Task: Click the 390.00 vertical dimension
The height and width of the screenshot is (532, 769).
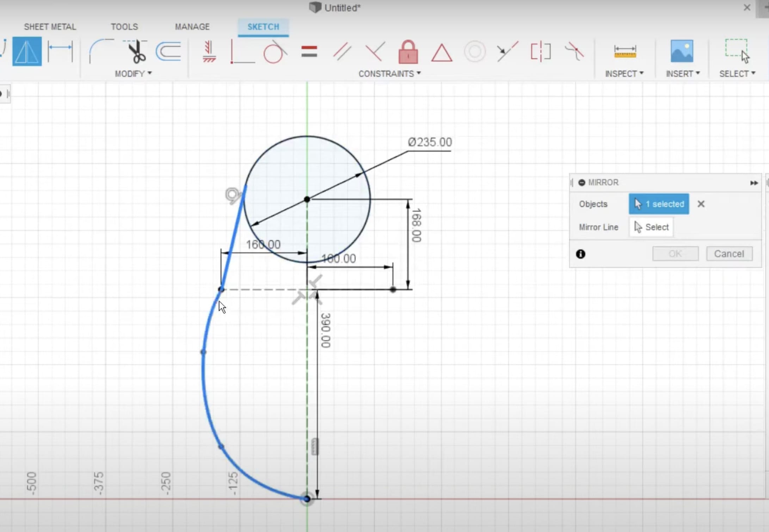Action: (326, 330)
